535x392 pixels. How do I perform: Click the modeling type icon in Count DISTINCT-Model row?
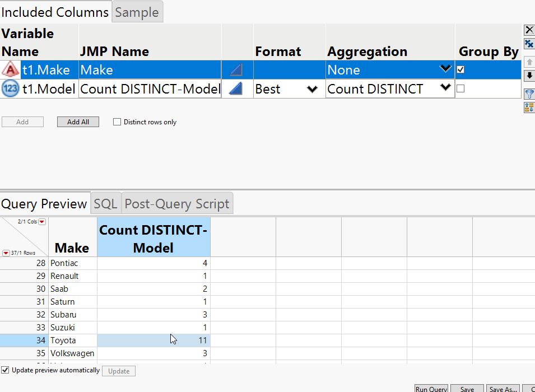coord(236,88)
